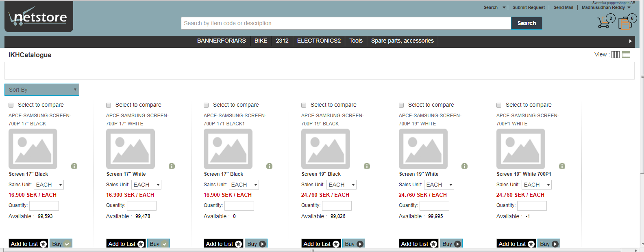Check compare box for 700P-17"-BLACK
The width and height of the screenshot is (644, 252).
(11, 105)
